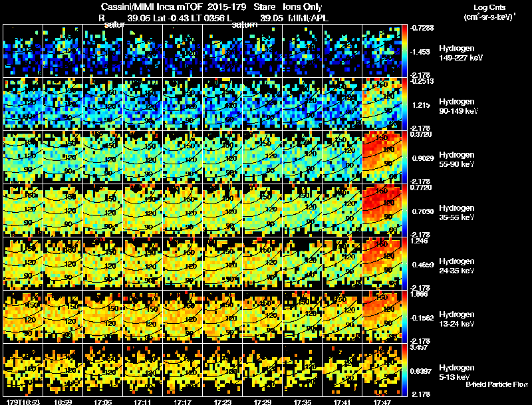Click the 'B-field Particle Flow' caption

[x=497, y=384]
